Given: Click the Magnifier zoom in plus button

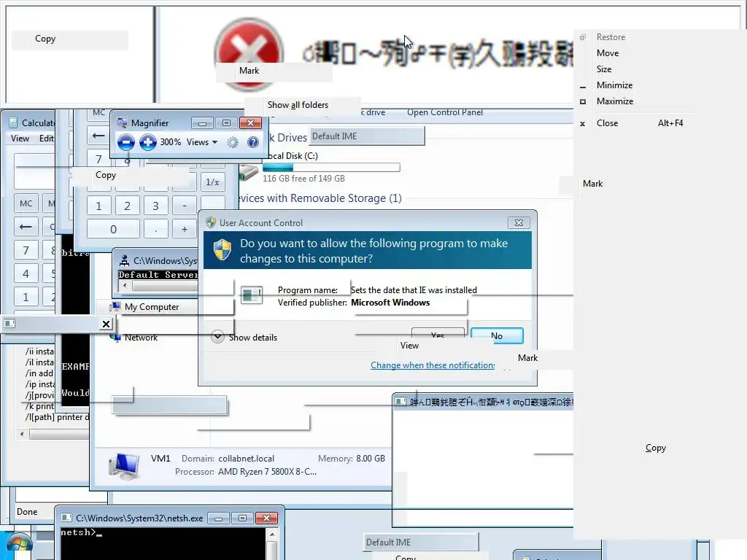Looking at the screenshot, I should [x=147, y=142].
